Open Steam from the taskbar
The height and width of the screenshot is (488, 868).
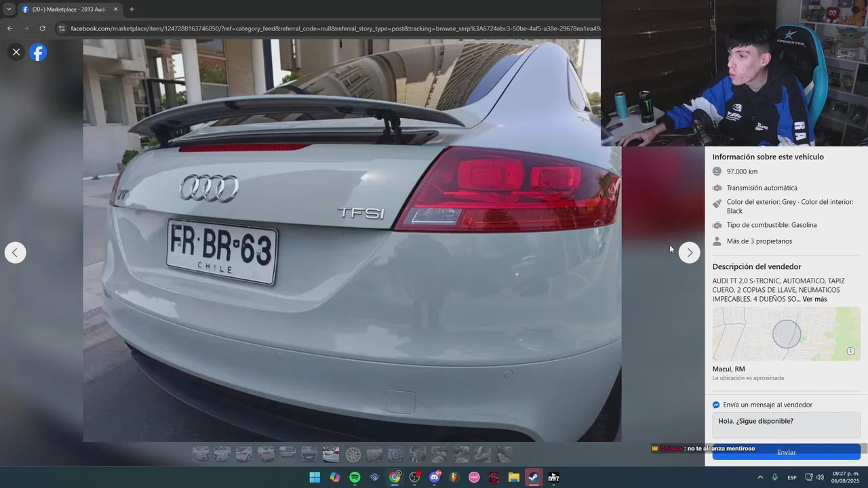[x=534, y=477]
